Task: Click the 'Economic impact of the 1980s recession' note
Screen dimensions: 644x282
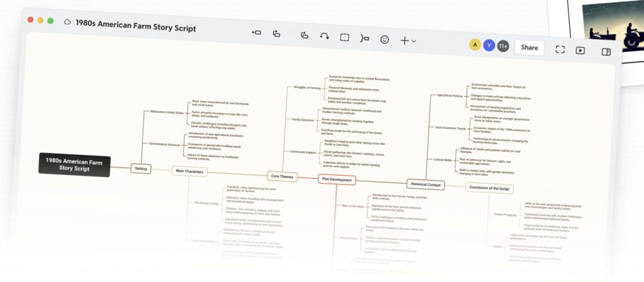Action: pos(501,130)
